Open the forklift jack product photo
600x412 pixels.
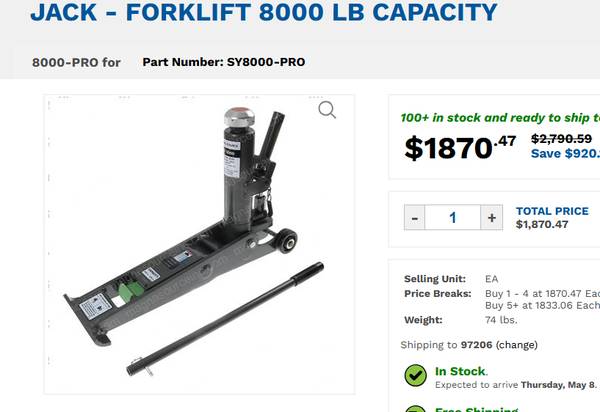(199, 244)
